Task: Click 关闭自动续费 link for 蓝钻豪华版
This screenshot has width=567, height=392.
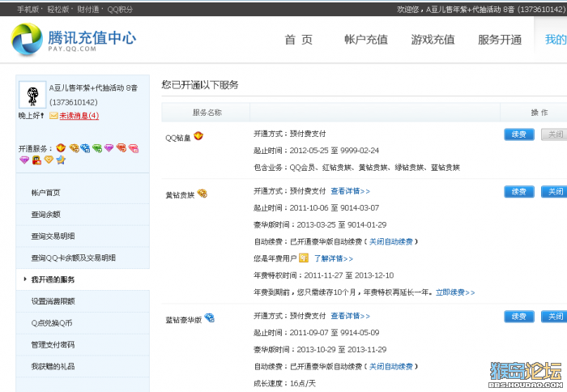Action: click(x=391, y=366)
